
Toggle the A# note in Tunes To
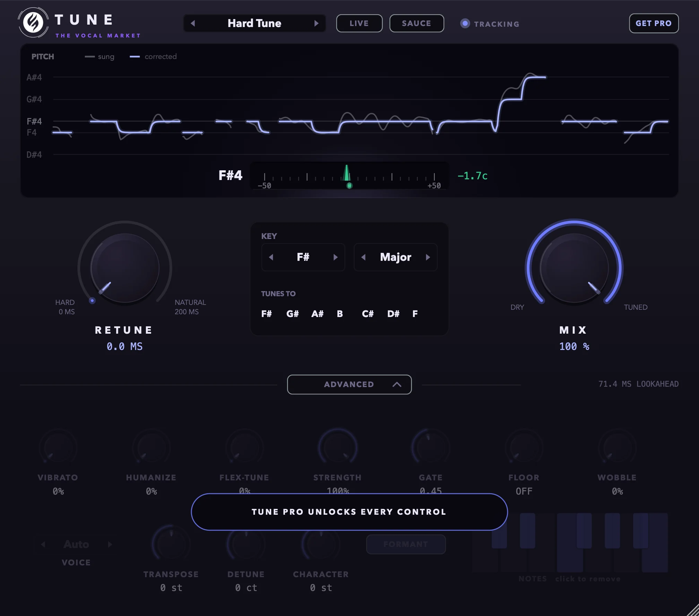pyautogui.click(x=317, y=314)
